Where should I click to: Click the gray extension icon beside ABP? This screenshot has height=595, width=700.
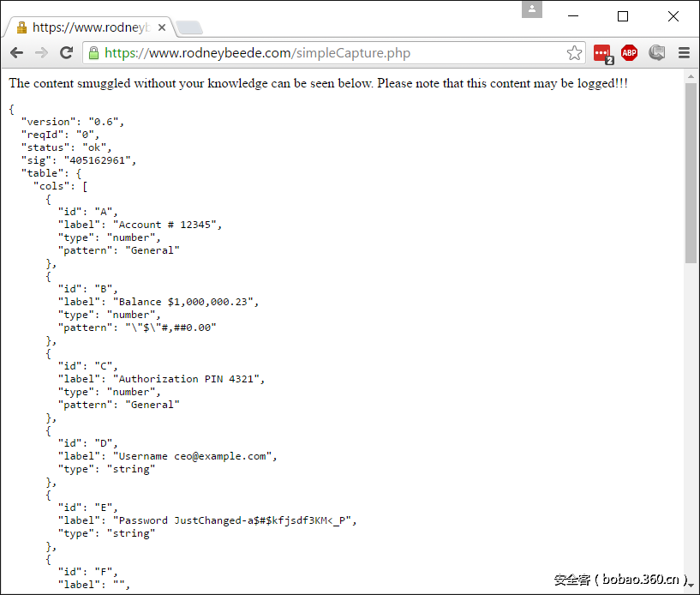point(657,53)
